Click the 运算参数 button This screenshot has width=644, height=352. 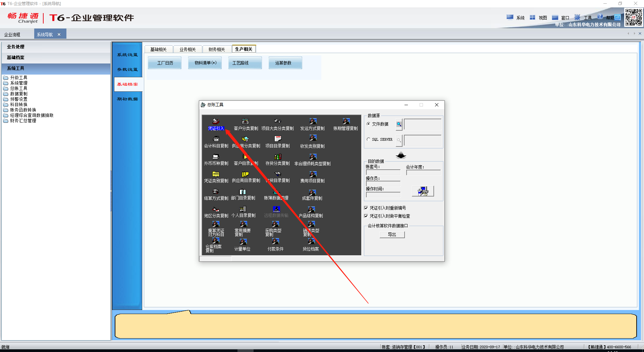(285, 63)
